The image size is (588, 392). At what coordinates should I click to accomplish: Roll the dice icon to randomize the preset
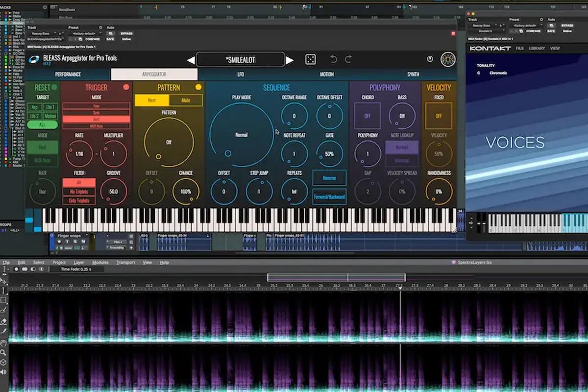(x=310, y=59)
